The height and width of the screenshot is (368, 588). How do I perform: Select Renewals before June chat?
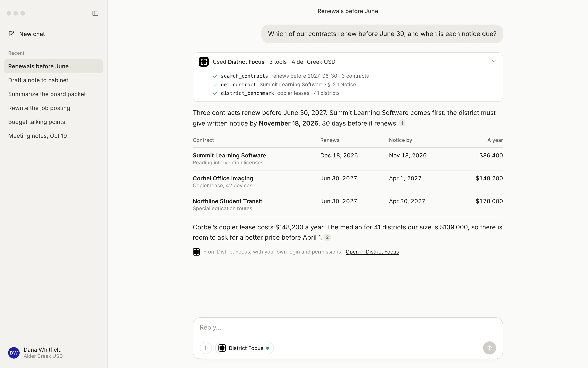click(54, 66)
